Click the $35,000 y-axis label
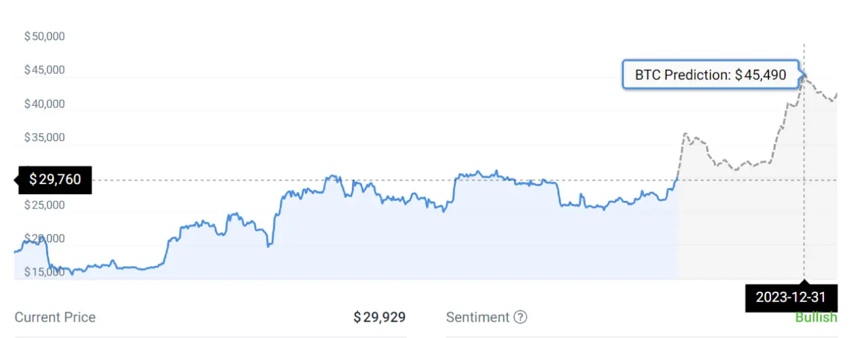Image resolution: width=868 pixels, height=338 pixels. [x=44, y=138]
